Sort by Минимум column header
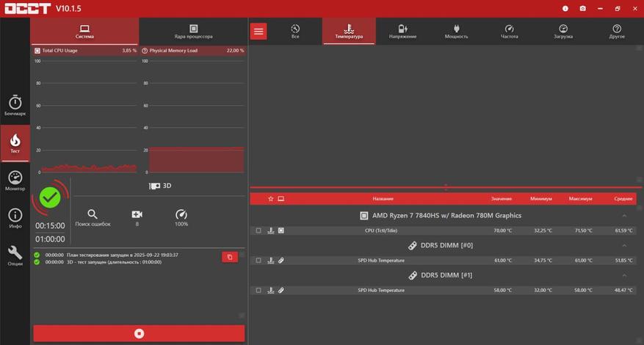644x345 pixels. point(541,199)
